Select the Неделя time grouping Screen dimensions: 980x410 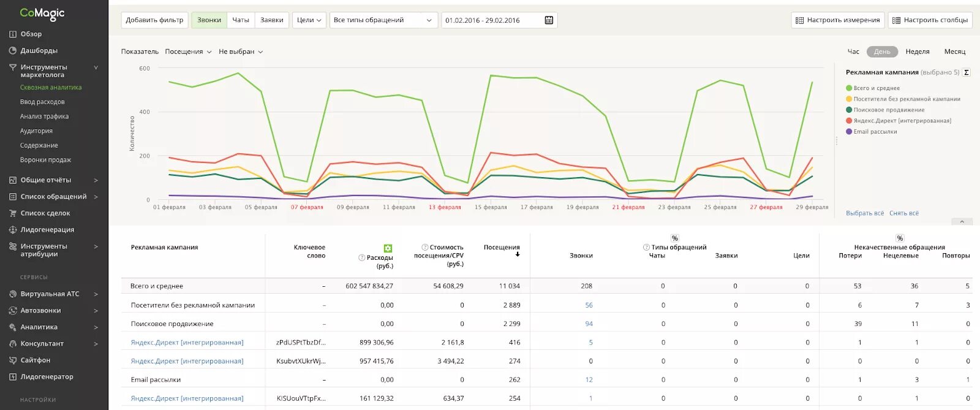[x=918, y=52]
